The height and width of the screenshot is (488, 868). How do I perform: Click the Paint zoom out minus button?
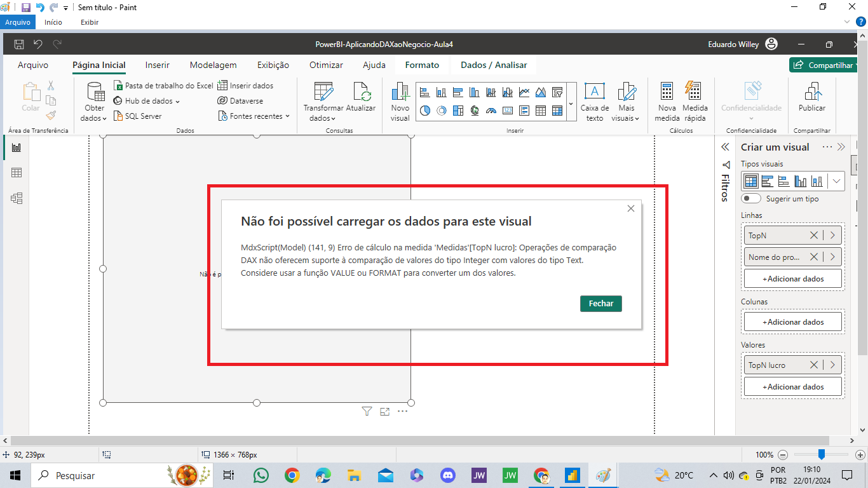[783, 455]
